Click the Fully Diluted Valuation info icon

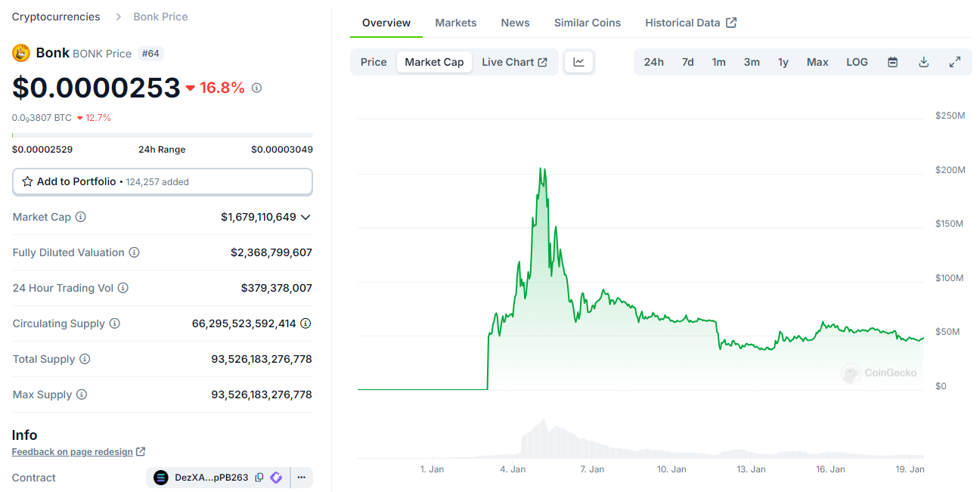click(x=134, y=252)
